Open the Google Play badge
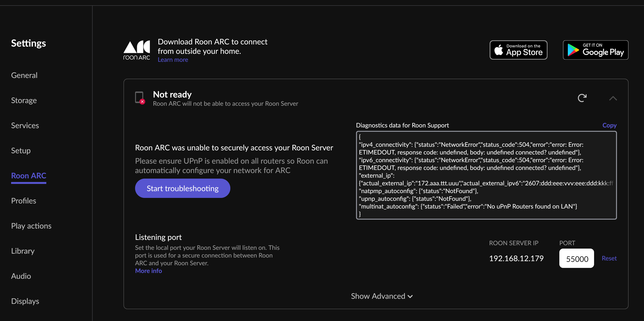 click(x=595, y=50)
